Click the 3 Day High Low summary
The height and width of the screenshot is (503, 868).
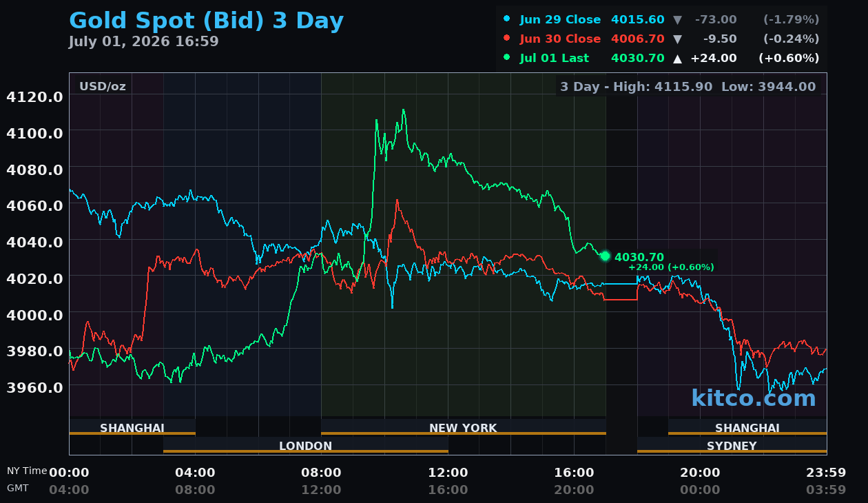click(x=688, y=87)
